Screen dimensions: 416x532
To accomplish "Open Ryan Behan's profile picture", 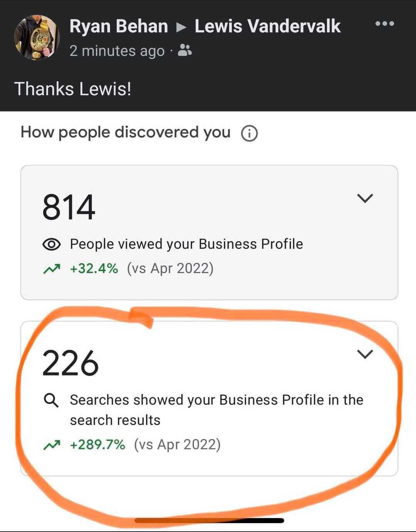I will pos(37,37).
